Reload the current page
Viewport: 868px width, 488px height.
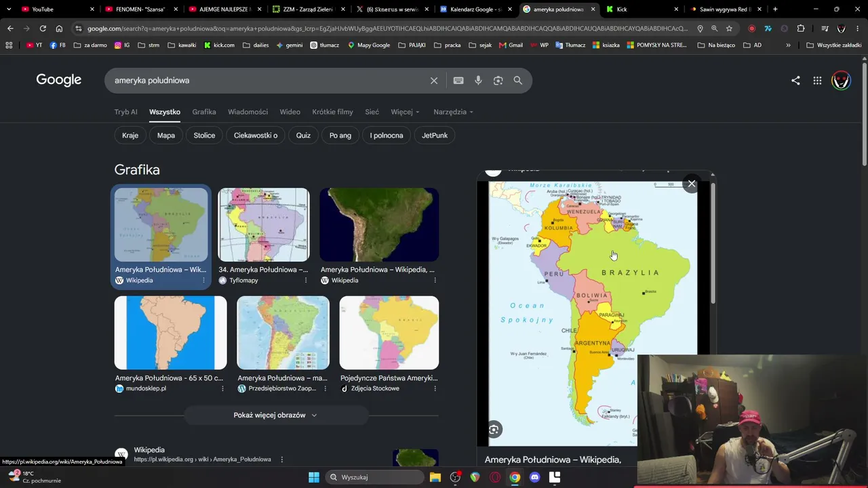(x=43, y=28)
